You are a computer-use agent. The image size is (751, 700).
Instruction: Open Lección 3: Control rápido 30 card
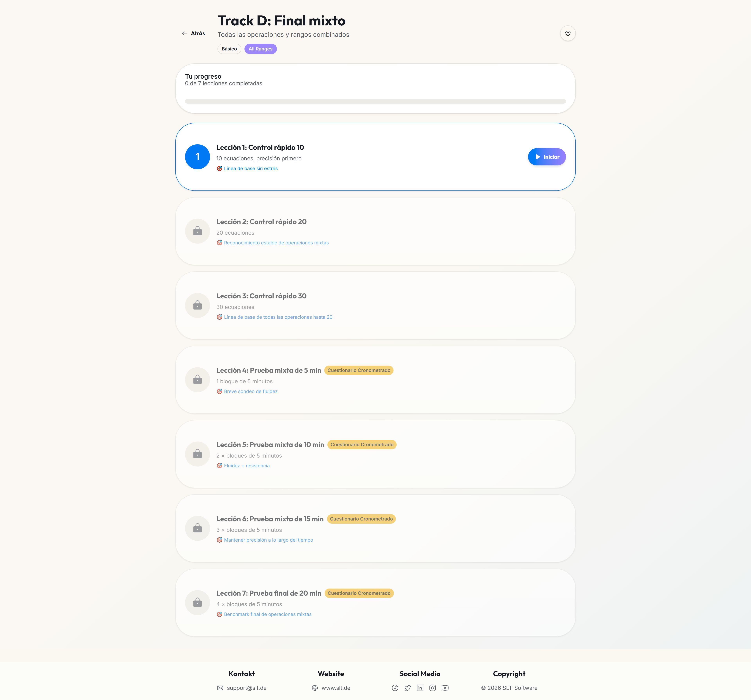(x=375, y=305)
